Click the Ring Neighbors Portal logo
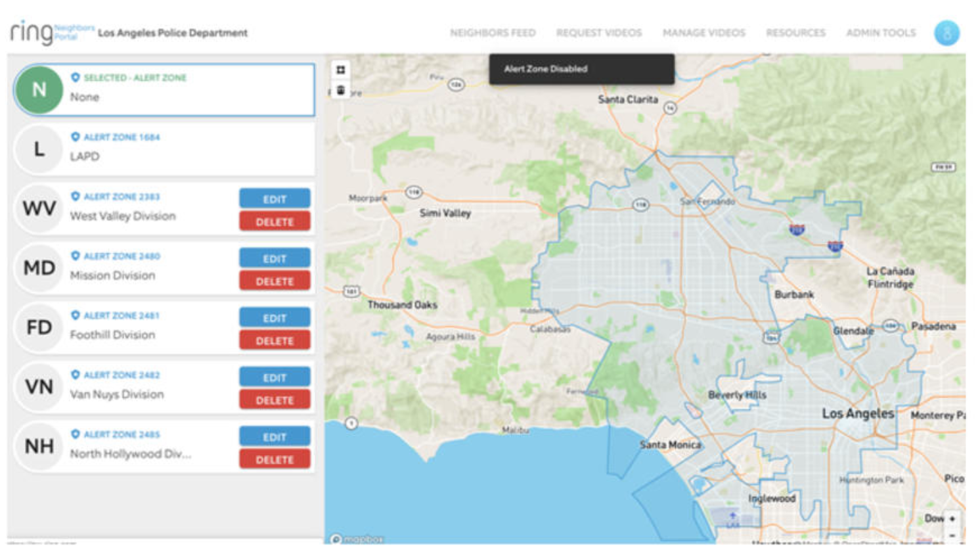The image size is (980, 552). pos(51,32)
